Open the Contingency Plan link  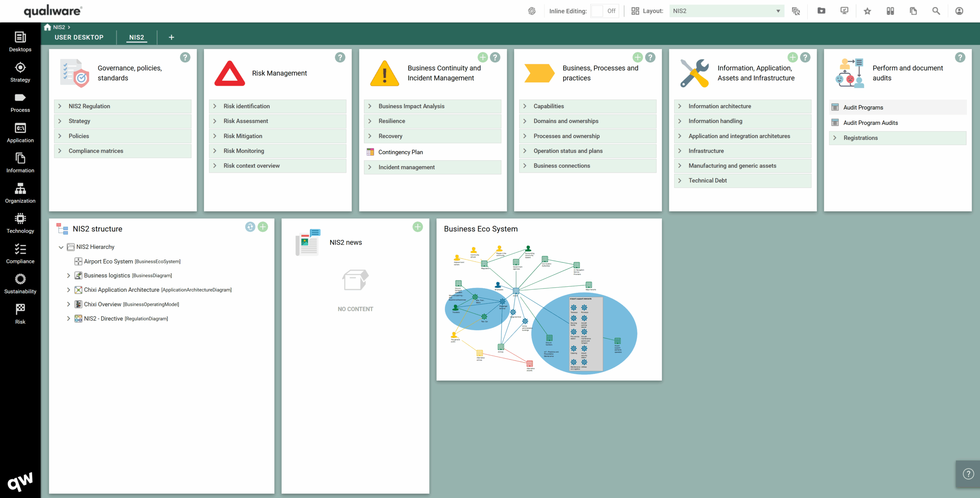400,152
